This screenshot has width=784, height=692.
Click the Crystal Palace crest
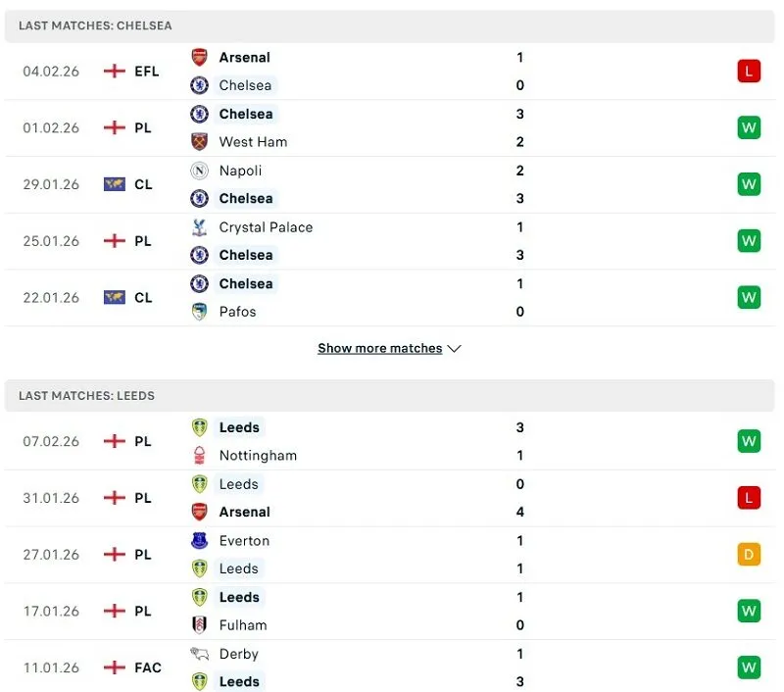[200, 227]
